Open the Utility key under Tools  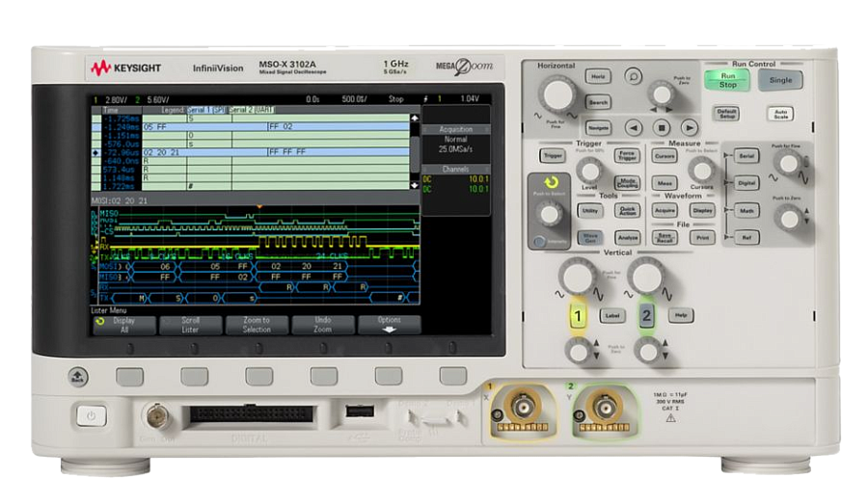tap(590, 210)
